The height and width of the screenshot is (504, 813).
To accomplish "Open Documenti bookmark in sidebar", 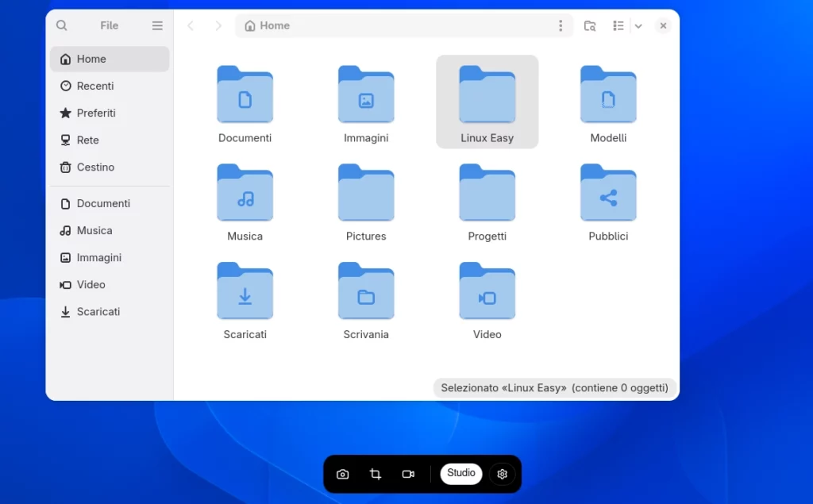I will pyautogui.click(x=110, y=203).
